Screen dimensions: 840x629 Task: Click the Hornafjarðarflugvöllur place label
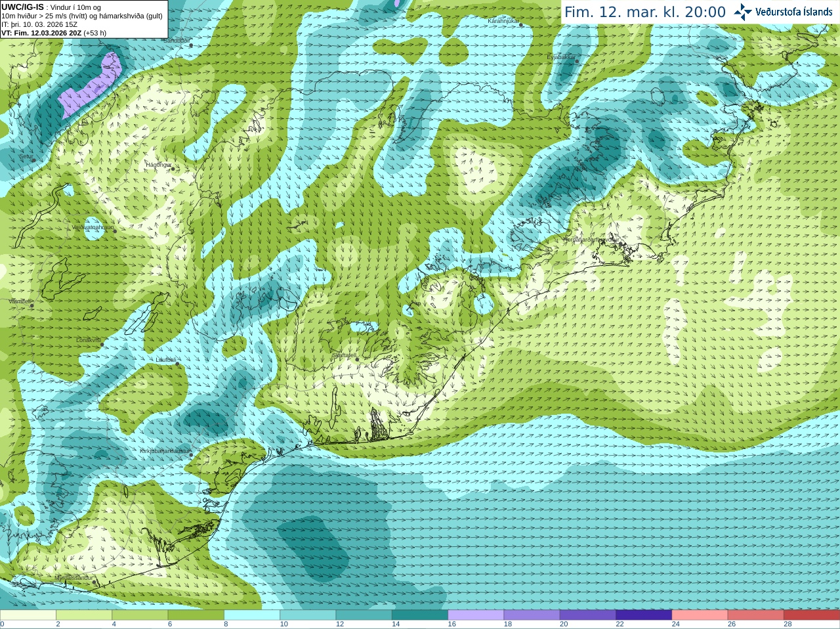pos(591,240)
